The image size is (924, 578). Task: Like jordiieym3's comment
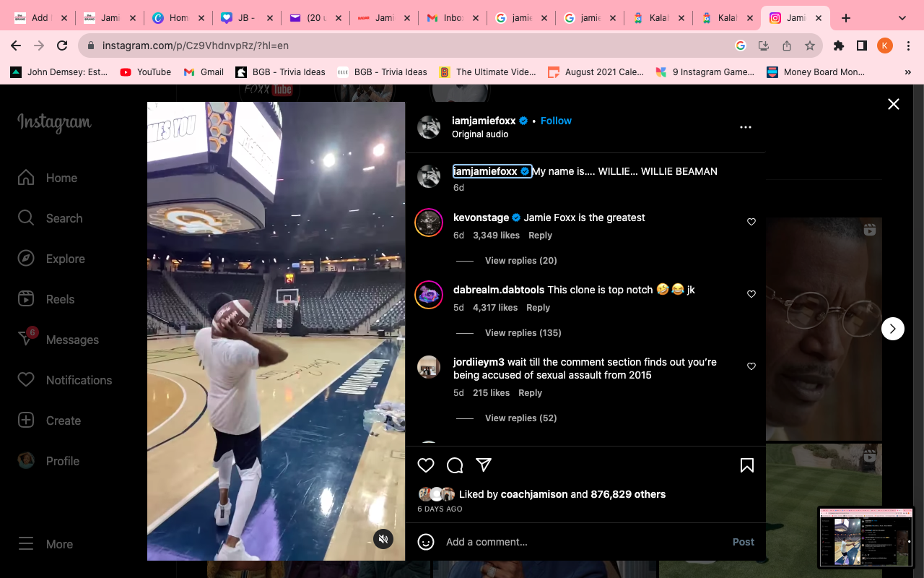tap(751, 366)
